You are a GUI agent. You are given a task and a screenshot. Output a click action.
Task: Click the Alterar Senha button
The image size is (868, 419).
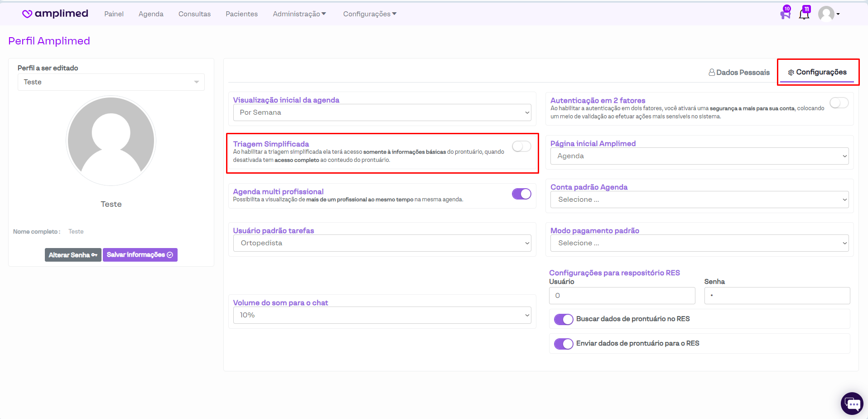[x=73, y=255]
